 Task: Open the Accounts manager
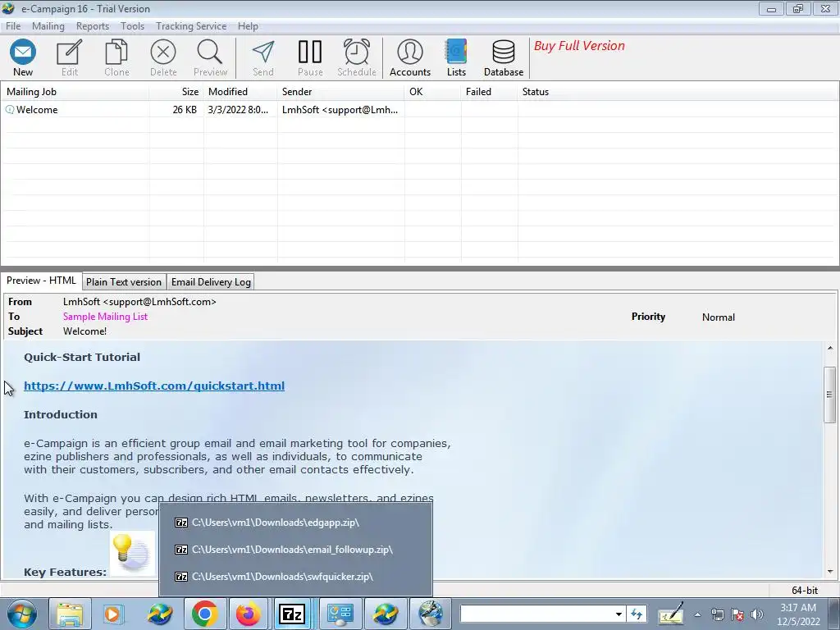(x=410, y=58)
